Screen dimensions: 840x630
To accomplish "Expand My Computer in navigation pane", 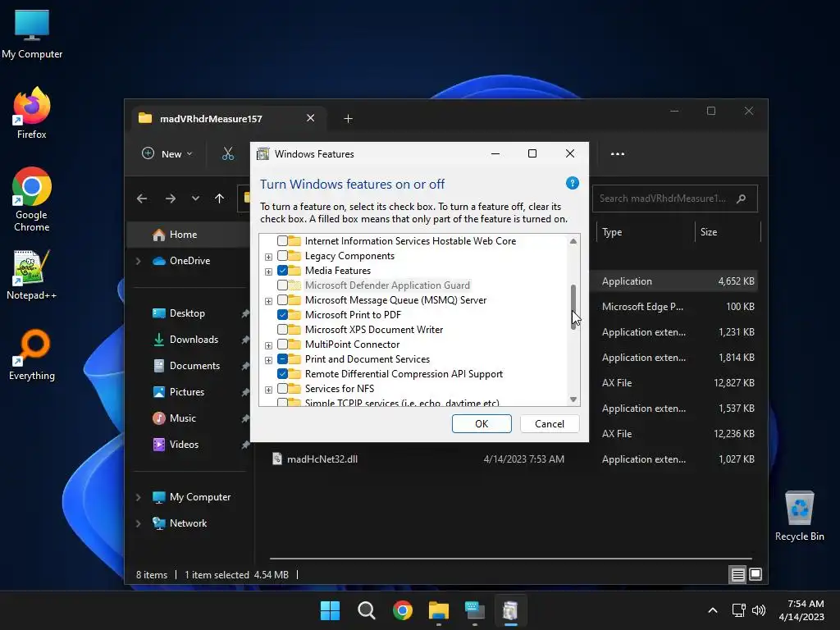I will click(138, 497).
